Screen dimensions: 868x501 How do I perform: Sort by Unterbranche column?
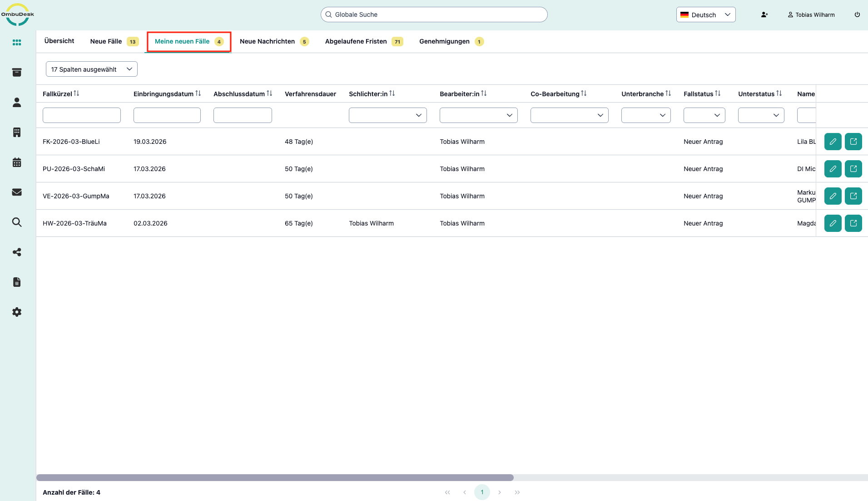coord(668,93)
